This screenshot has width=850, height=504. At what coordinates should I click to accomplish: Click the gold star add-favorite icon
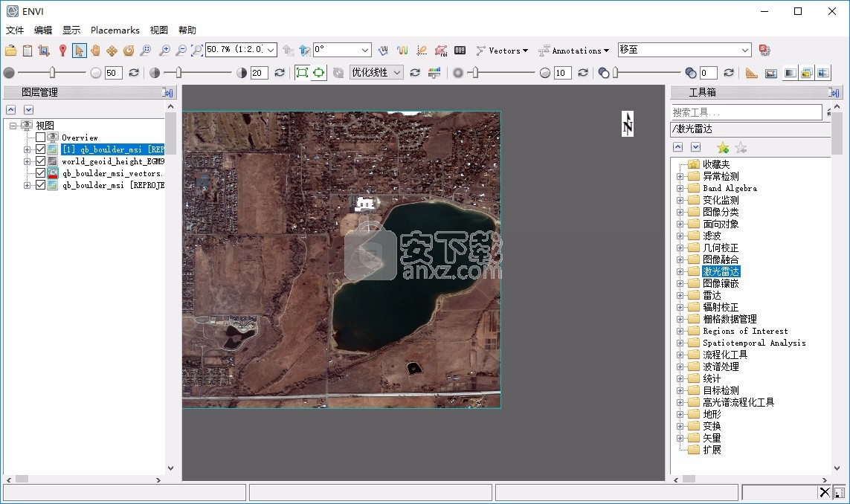point(723,147)
